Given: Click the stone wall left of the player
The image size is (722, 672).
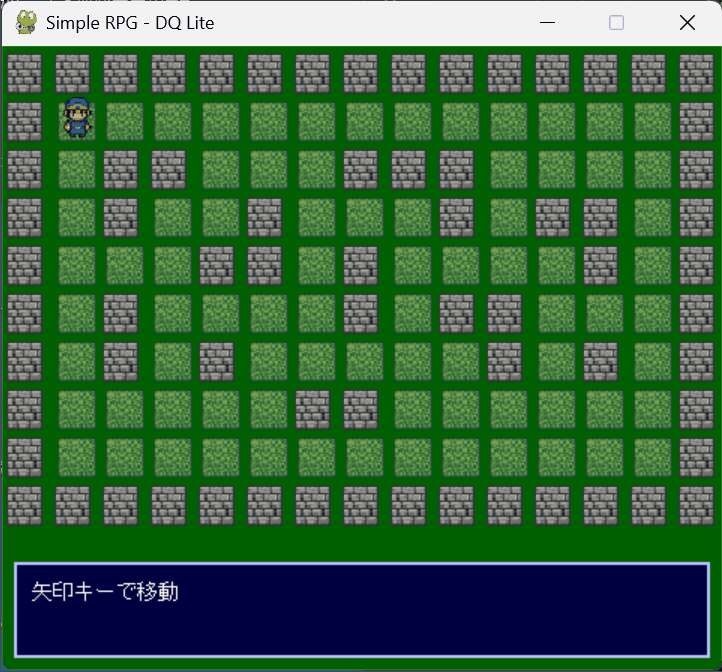Looking at the screenshot, I should pos(25,121).
